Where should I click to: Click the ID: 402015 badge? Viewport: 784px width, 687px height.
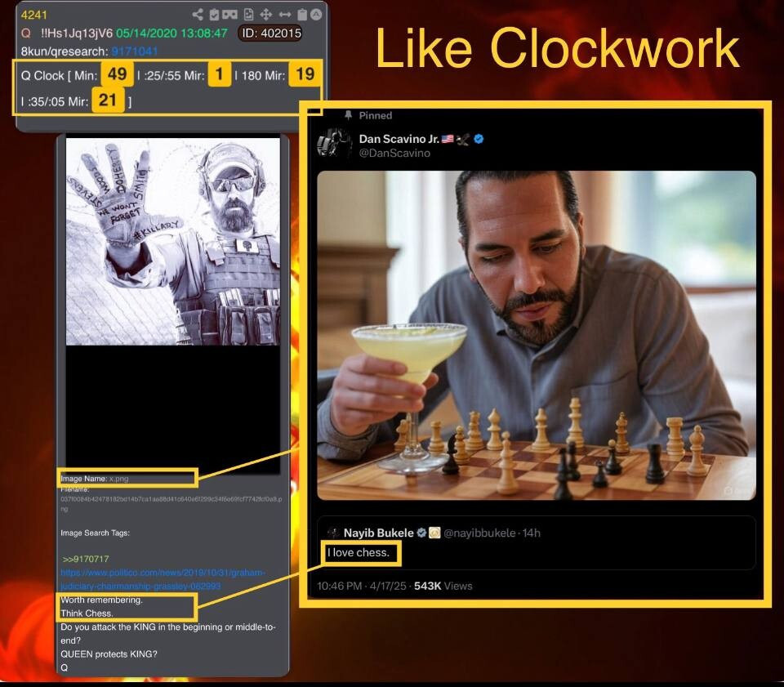[x=270, y=33]
